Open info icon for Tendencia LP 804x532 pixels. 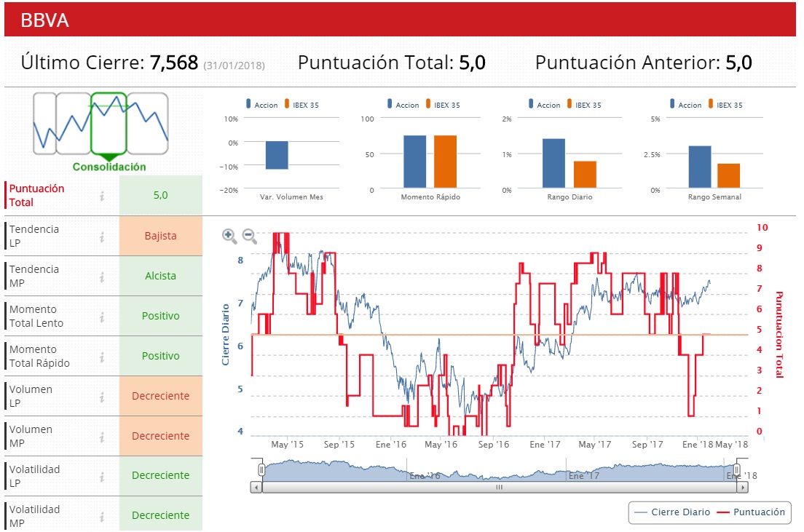point(102,237)
